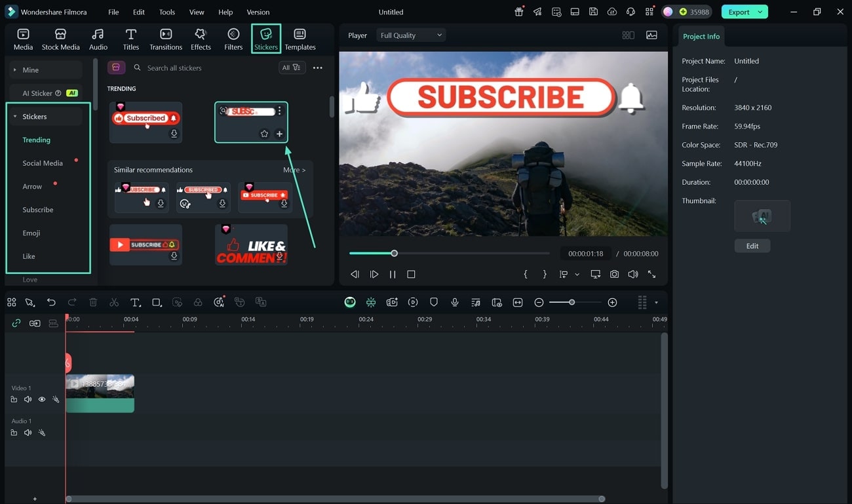Pause the video preview
This screenshot has width=852, height=504.
[393, 274]
